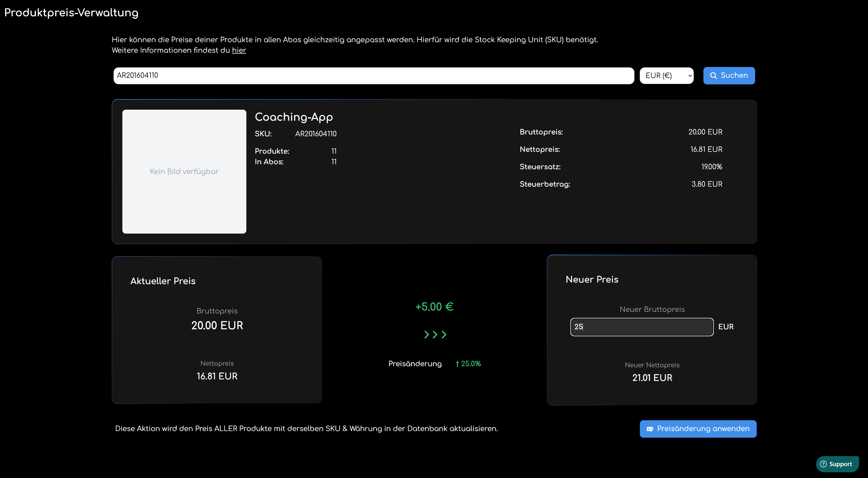Click the 'Kein Bild verfügbar' product thumbnail

pos(184,171)
